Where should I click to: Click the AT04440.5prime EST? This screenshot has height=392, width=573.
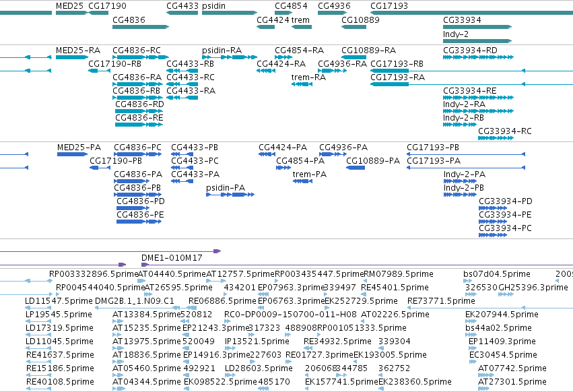coord(172,274)
